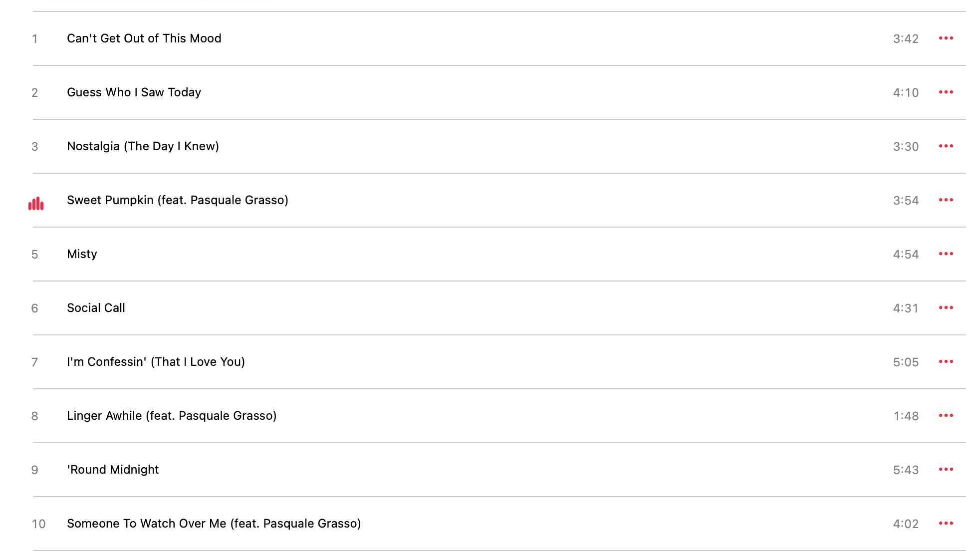Play the track Can't Get Out of This Mood
This screenshot has width=980, height=557.
[x=144, y=38]
